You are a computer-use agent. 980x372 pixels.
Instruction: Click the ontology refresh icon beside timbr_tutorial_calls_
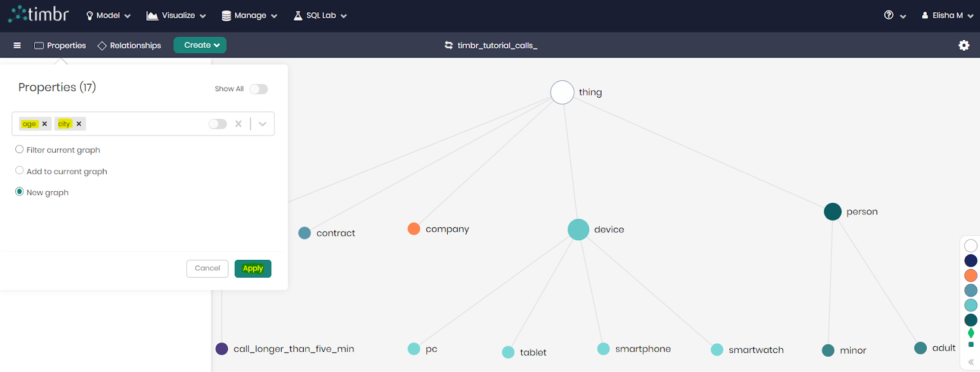[x=448, y=45]
